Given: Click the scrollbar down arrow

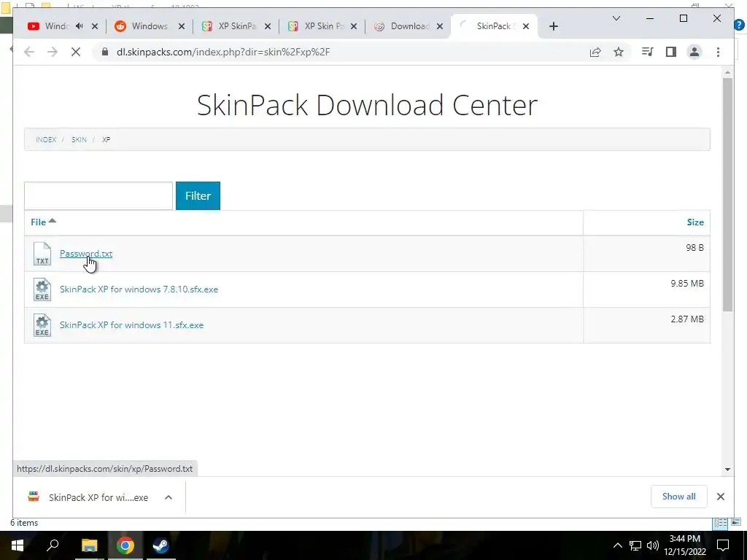Looking at the screenshot, I should (727, 470).
